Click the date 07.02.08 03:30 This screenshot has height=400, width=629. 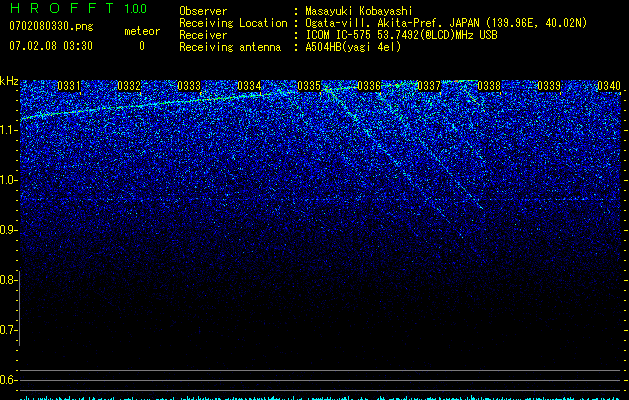coord(51,46)
